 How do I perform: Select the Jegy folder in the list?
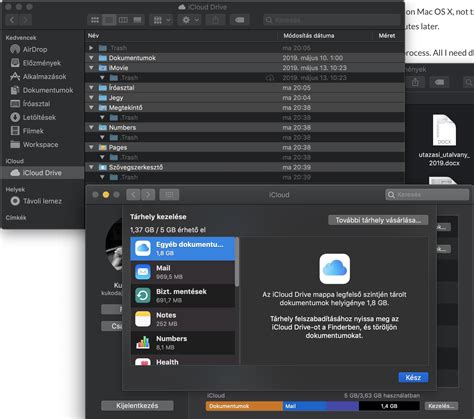click(245, 98)
